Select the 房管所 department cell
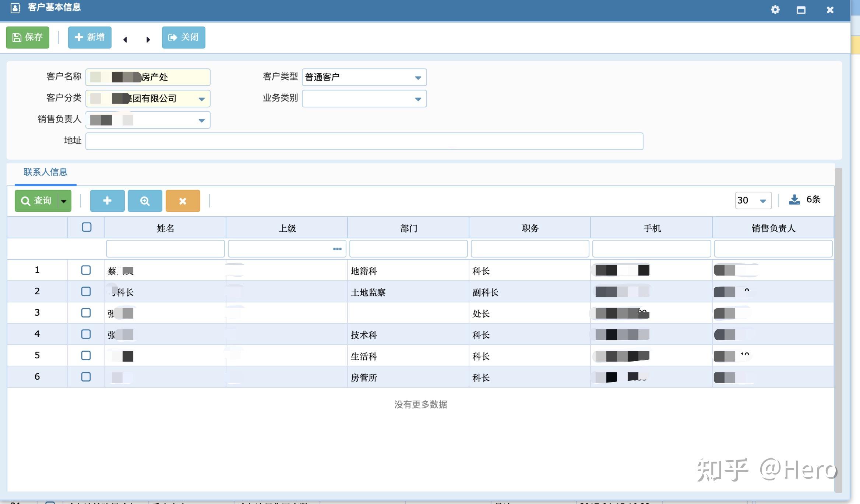Screen dimensions: 860x504 coord(408,377)
